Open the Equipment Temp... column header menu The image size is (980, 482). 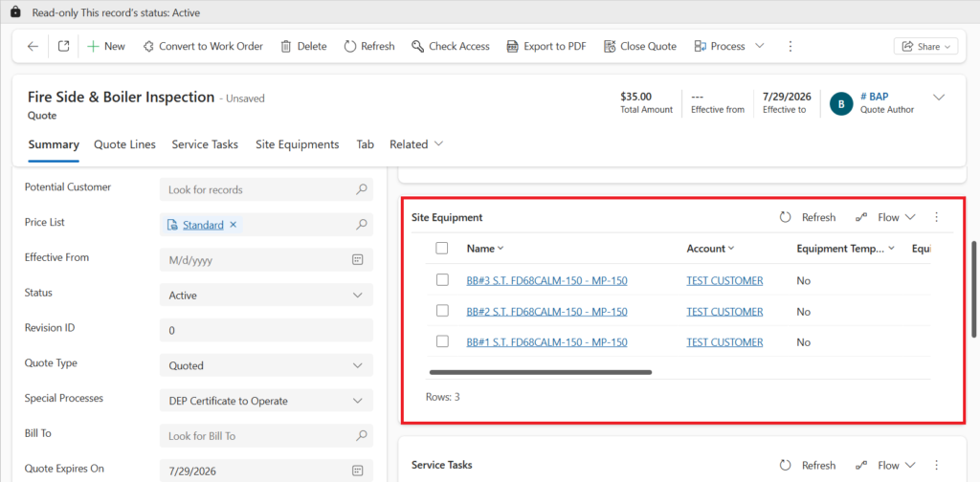coord(846,248)
